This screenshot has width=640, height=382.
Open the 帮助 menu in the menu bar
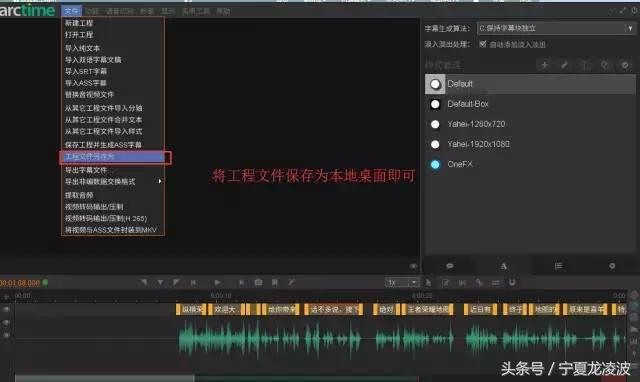(223, 11)
